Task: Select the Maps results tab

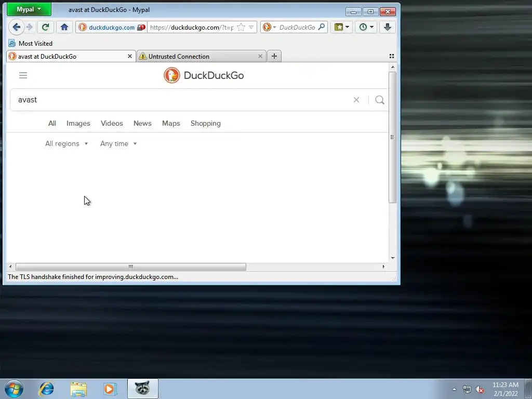Action: point(171,124)
